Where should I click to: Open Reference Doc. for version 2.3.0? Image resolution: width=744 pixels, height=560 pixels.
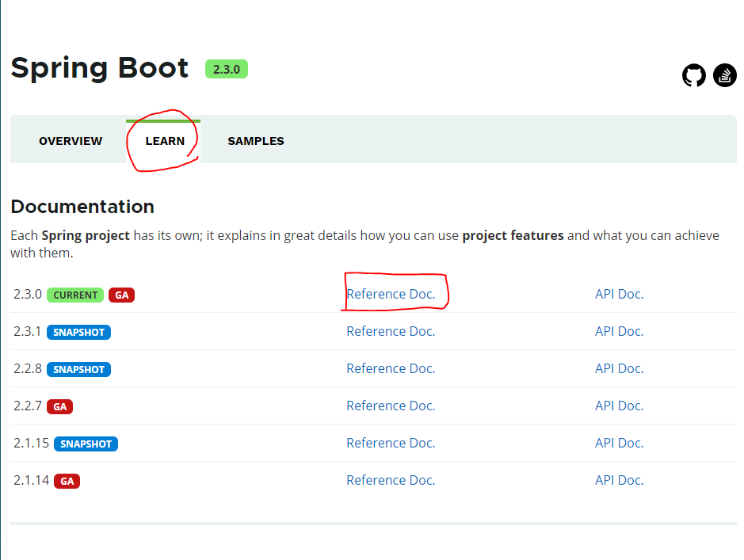[391, 294]
